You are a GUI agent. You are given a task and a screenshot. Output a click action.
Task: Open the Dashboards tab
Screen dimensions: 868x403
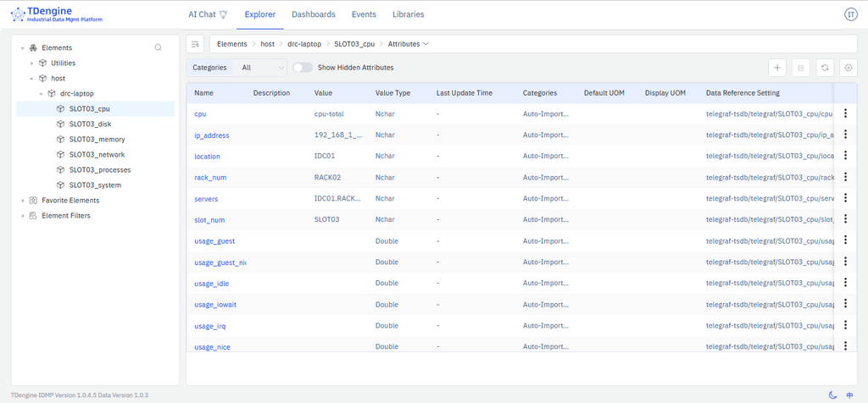314,14
